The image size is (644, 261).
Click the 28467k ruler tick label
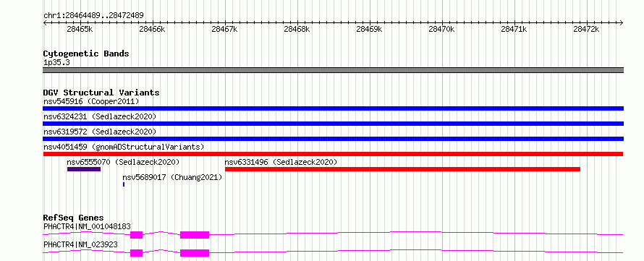224,29
